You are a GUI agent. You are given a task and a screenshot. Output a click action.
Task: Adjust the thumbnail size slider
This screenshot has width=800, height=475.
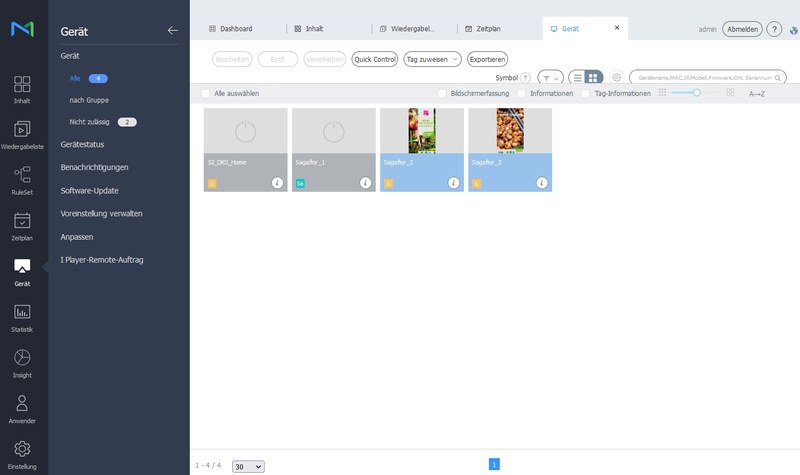click(696, 93)
